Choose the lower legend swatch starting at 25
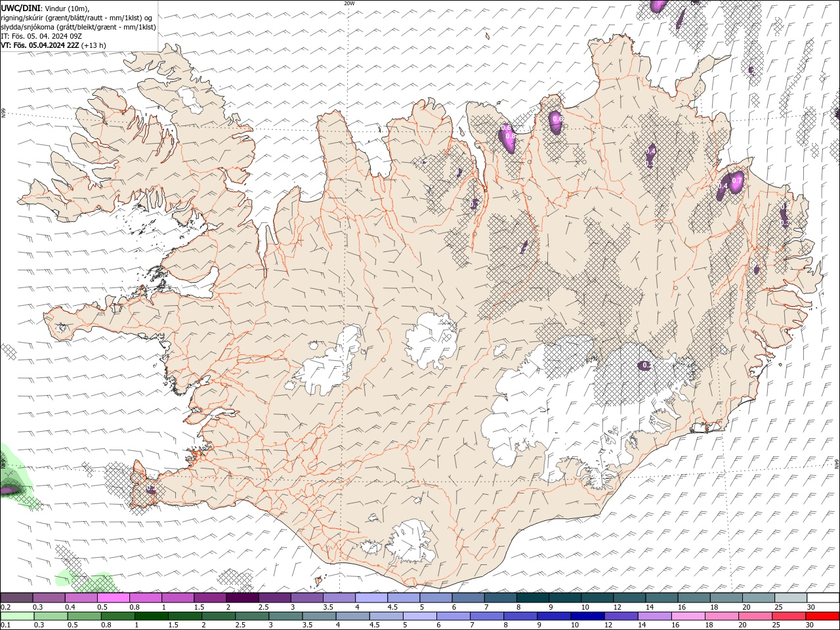Viewport: 840px width, 630px height. point(789,616)
